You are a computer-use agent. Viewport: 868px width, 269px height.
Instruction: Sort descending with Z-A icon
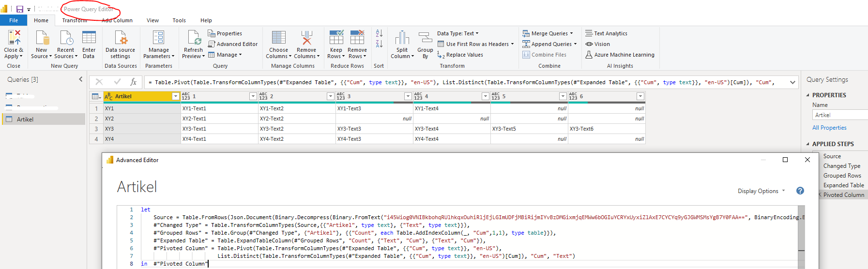(379, 44)
